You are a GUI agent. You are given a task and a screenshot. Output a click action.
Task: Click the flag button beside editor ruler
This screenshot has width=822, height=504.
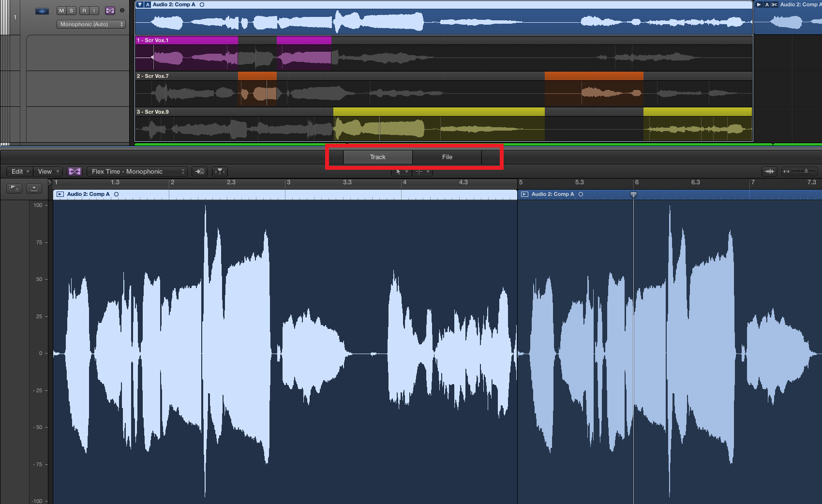tap(14, 189)
